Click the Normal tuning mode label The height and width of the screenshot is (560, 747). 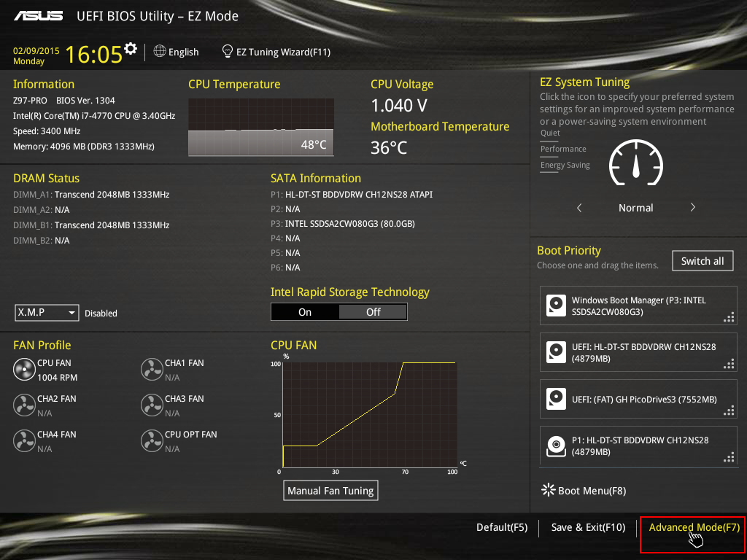(x=635, y=208)
